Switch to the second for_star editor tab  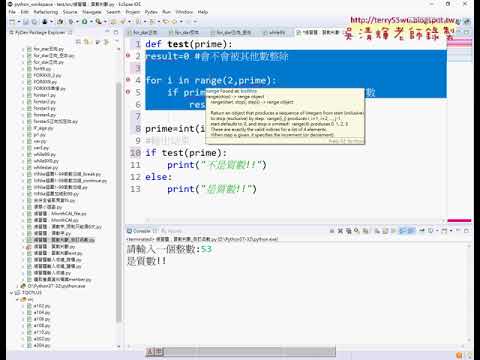(184, 32)
